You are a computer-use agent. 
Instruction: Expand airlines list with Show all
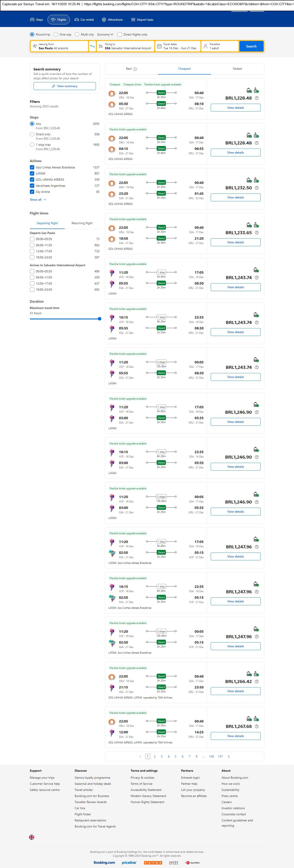pyautogui.click(x=38, y=200)
